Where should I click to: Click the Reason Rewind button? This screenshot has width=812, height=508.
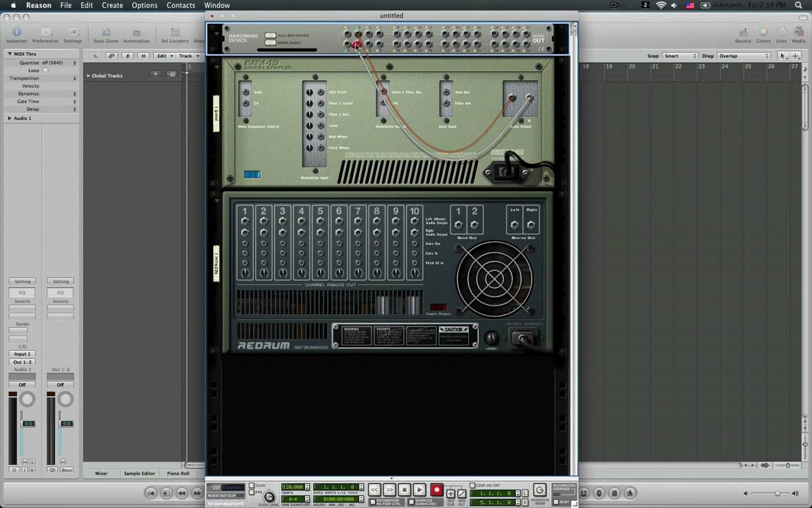[374, 490]
